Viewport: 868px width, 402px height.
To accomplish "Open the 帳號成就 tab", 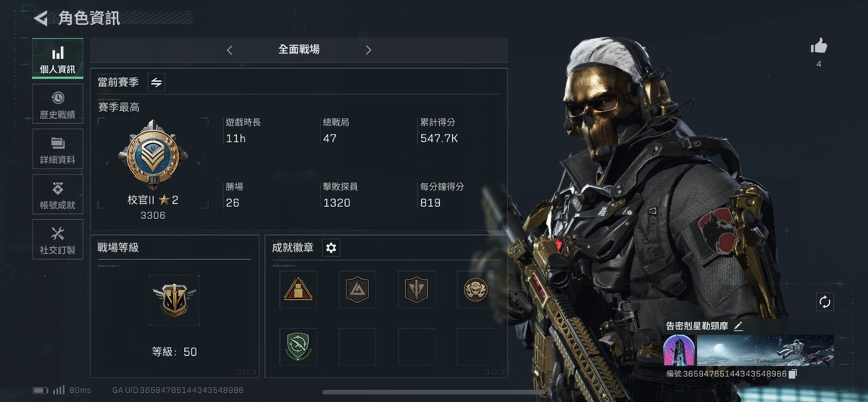I will pos(57,194).
